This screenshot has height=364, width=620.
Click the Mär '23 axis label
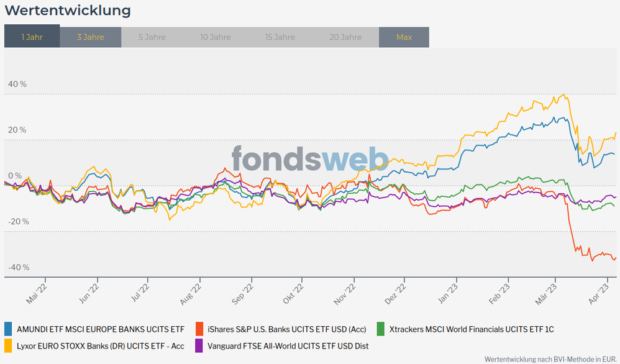coord(546,294)
